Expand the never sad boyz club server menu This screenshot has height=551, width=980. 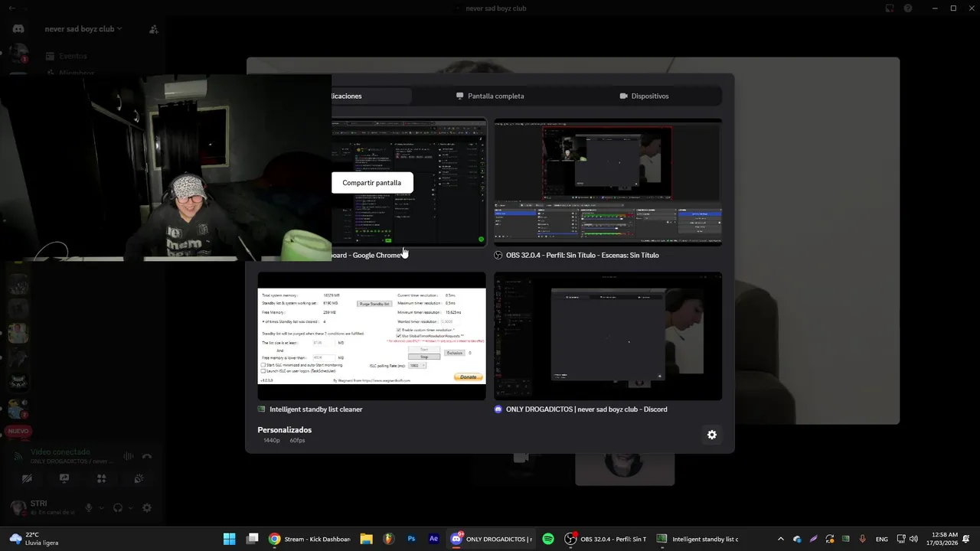click(x=83, y=29)
